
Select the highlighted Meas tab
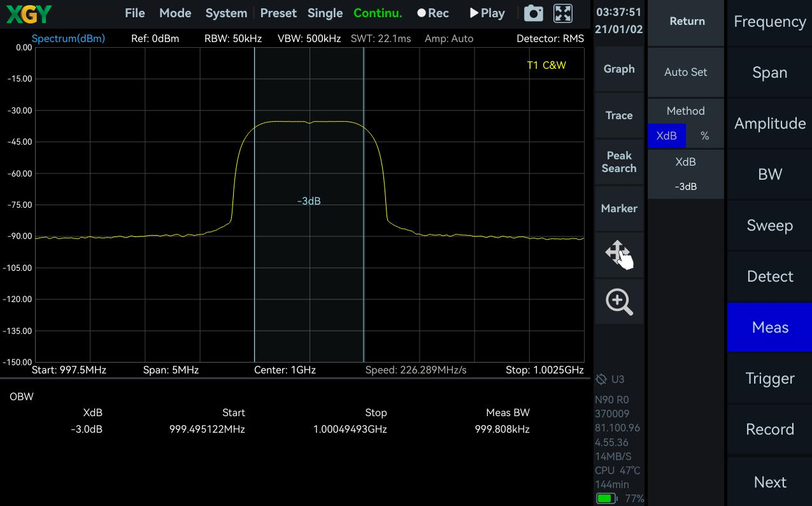[770, 328]
